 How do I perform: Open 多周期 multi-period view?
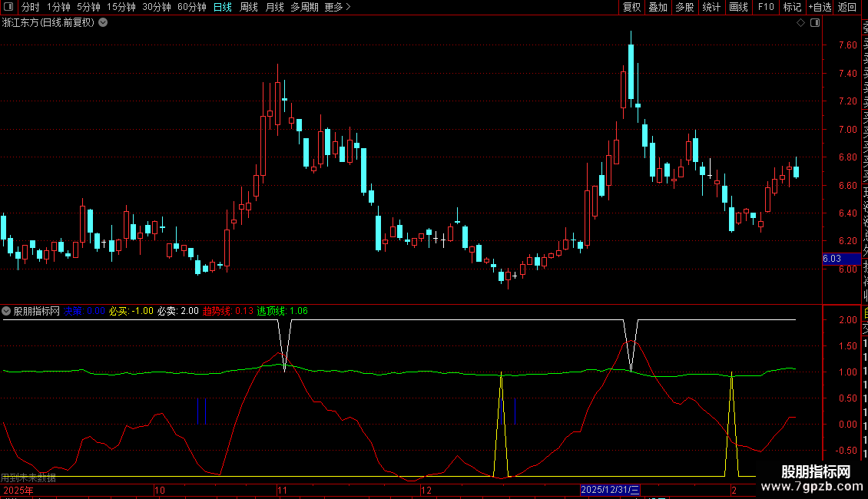pyautogui.click(x=304, y=7)
